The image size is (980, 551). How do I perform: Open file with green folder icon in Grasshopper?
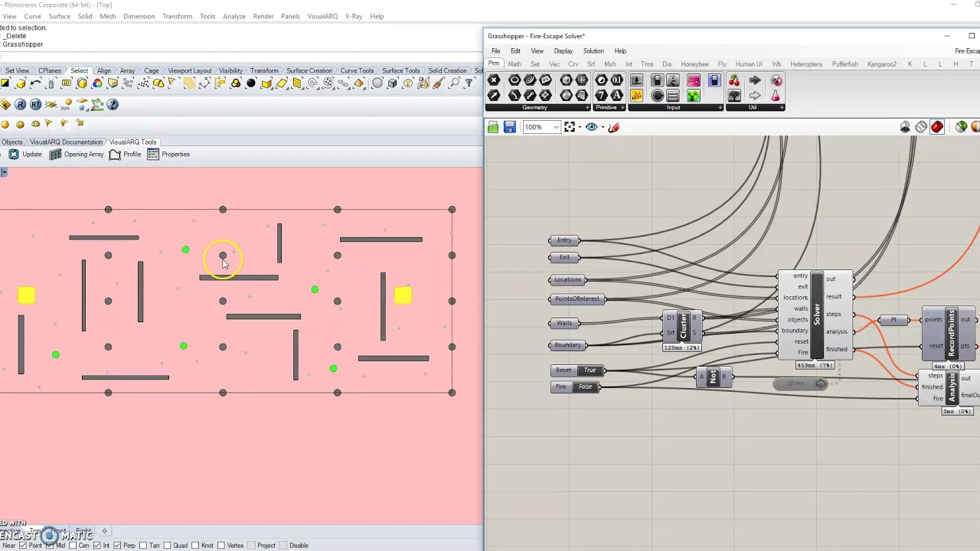[x=493, y=127]
